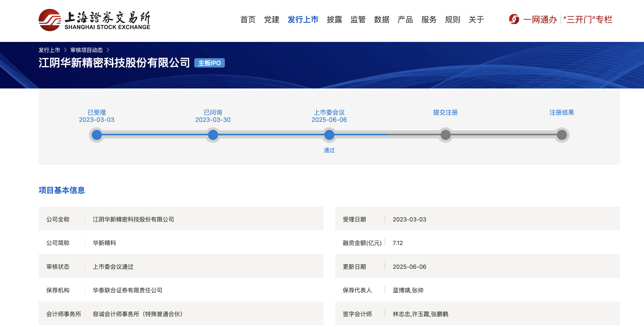Click the Shanghai Stock Exchange logo
This screenshot has width=644, height=327.
94,20
